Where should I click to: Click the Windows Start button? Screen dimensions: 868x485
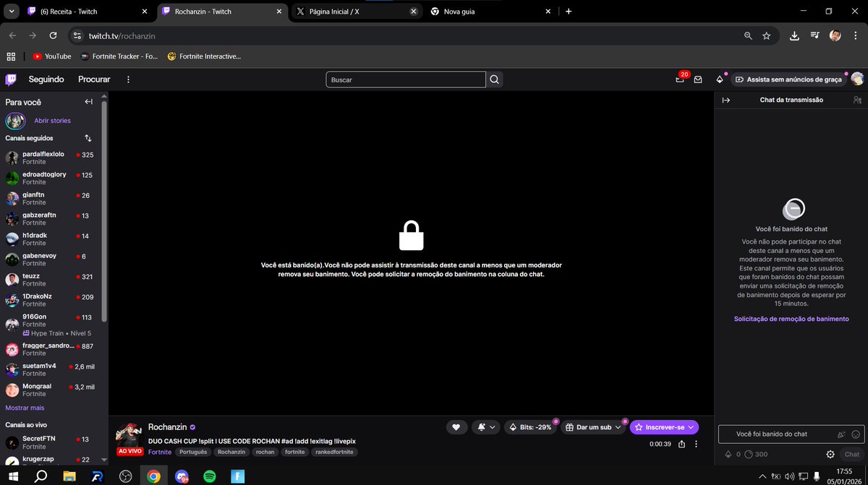click(x=13, y=476)
